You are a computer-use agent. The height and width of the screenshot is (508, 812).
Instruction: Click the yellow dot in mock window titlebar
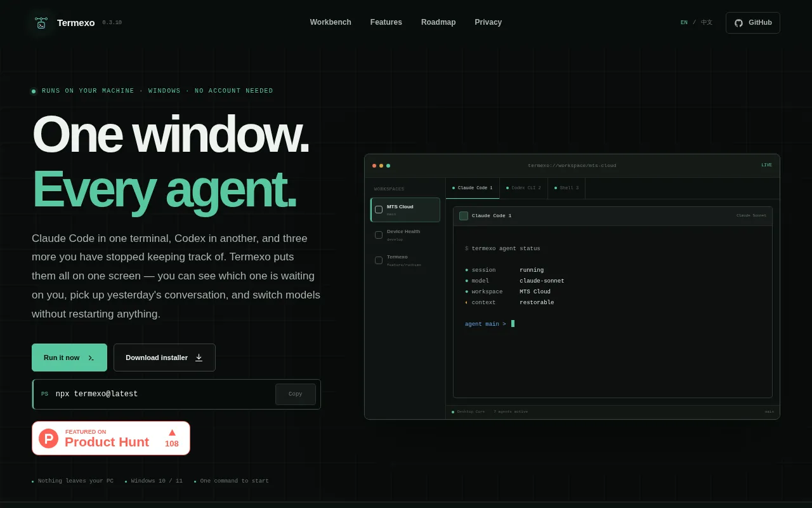(x=381, y=166)
